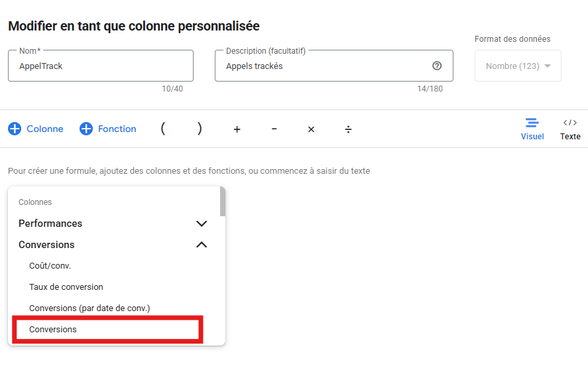Select the highlighted Conversions column

[53, 330]
